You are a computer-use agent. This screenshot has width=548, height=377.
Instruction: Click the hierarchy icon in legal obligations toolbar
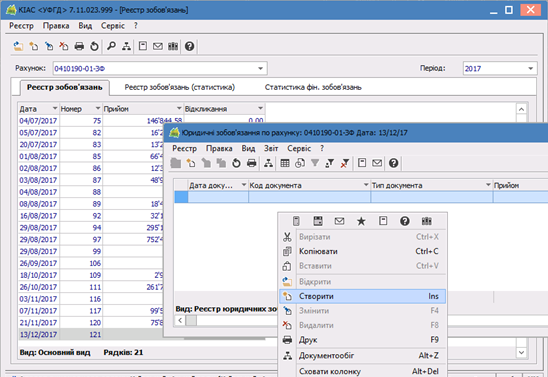[x=268, y=163]
